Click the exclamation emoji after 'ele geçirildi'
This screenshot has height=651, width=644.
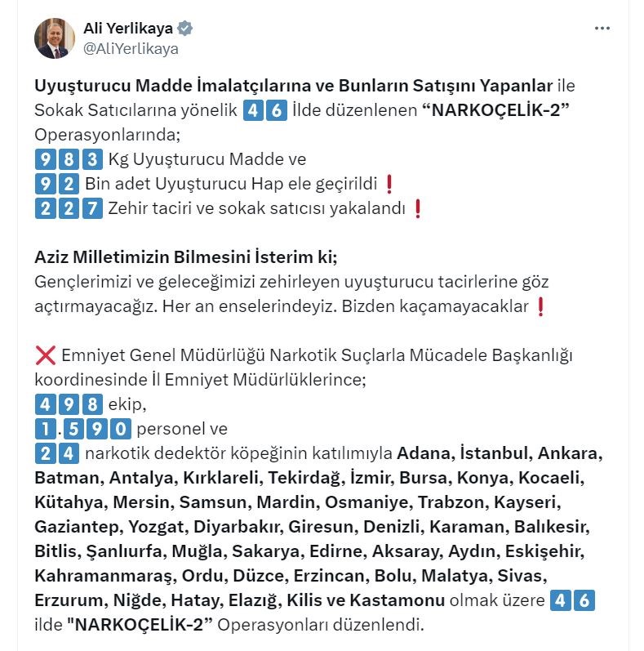(389, 184)
